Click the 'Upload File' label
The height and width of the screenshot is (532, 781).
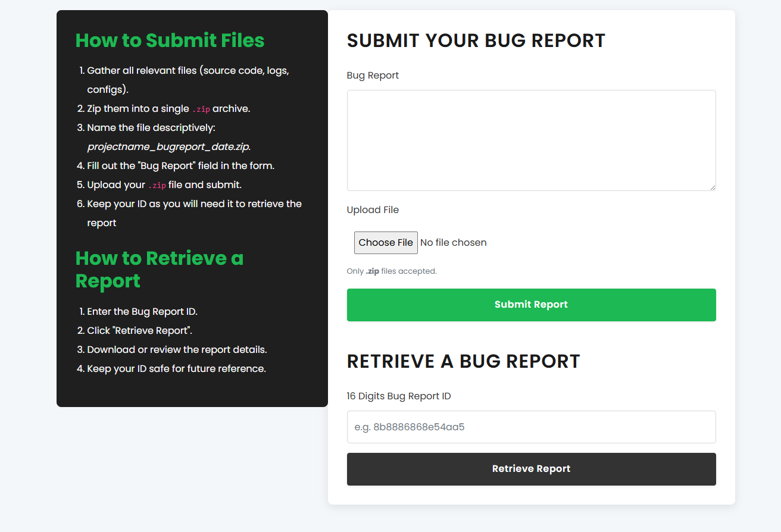coord(373,209)
